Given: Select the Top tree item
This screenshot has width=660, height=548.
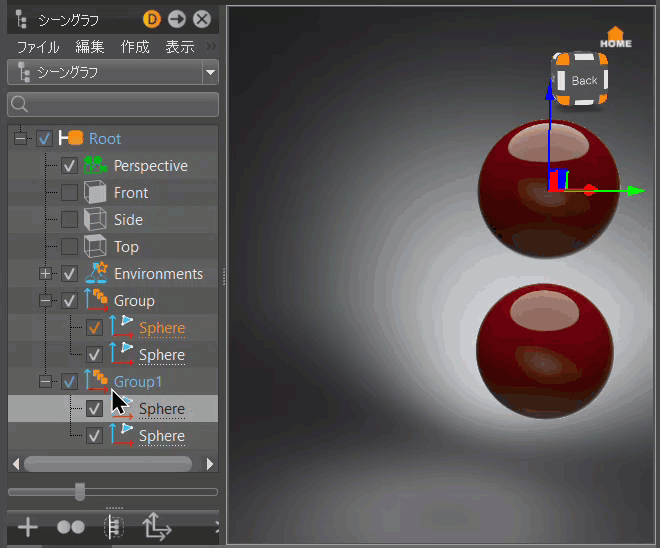Looking at the screenshot, I should [x=126, y=247].
